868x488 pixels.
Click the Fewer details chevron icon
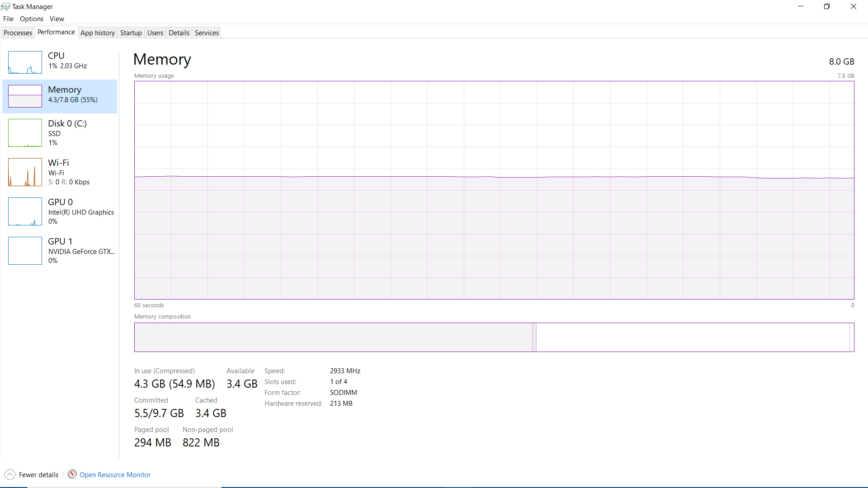(10, 474)
